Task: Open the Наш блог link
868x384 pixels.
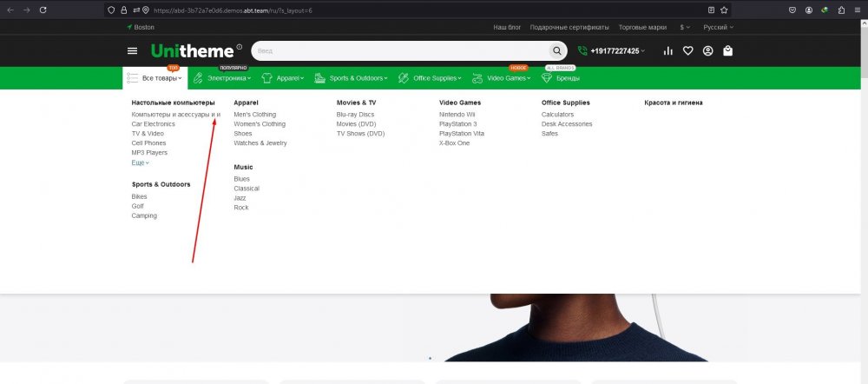Action: point(507,27)
